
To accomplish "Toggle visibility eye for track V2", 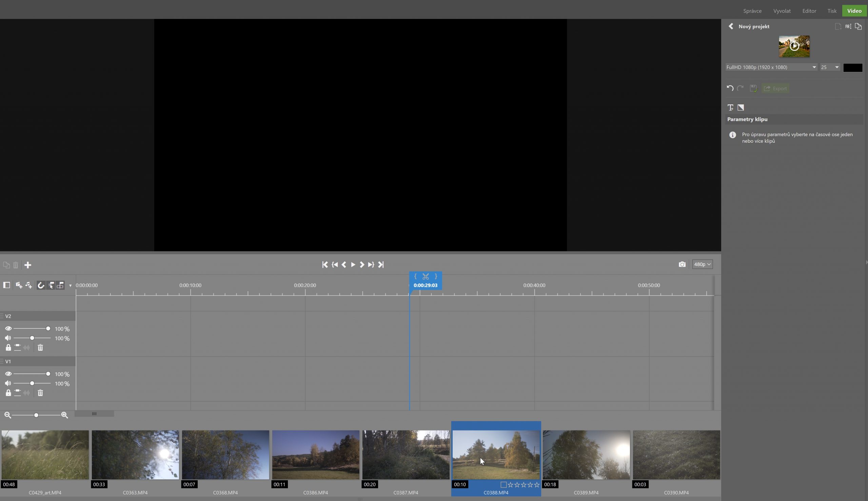I will (8, 328).
